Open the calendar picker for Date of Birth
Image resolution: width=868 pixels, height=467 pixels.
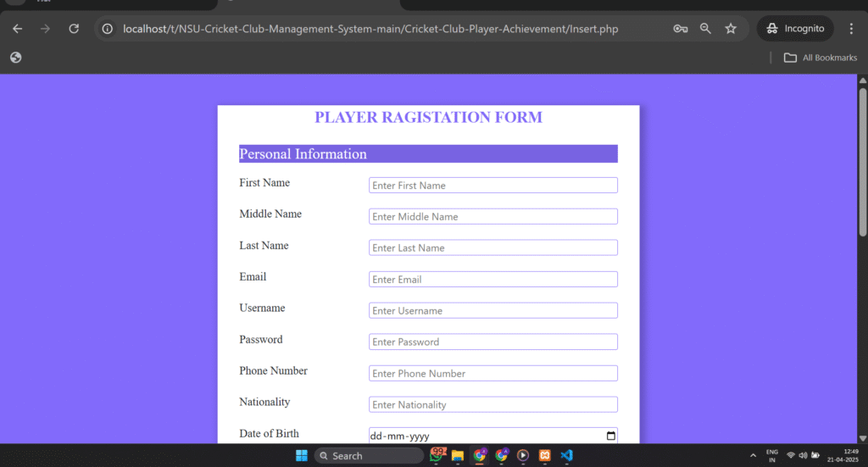(x=610, y=436)
